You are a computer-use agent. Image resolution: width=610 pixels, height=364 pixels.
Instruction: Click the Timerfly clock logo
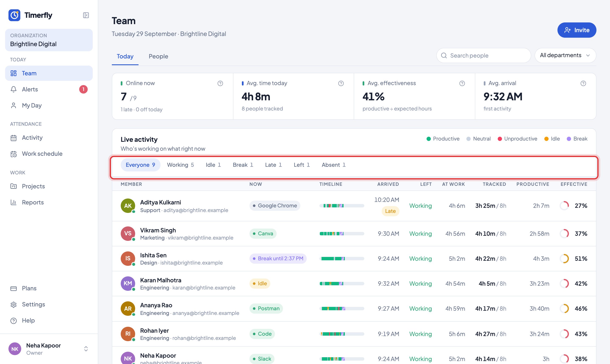click(x=14, y=15)
